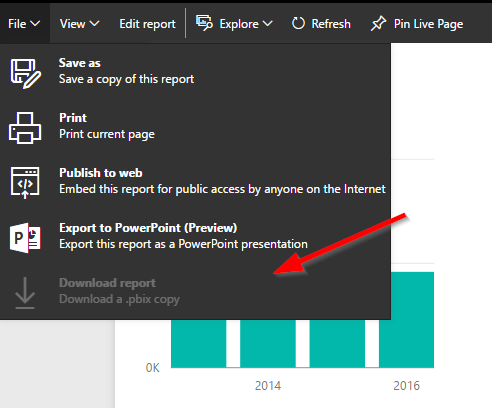
Task: Click the 2016 axis label
Action: (x=406, y=386)
